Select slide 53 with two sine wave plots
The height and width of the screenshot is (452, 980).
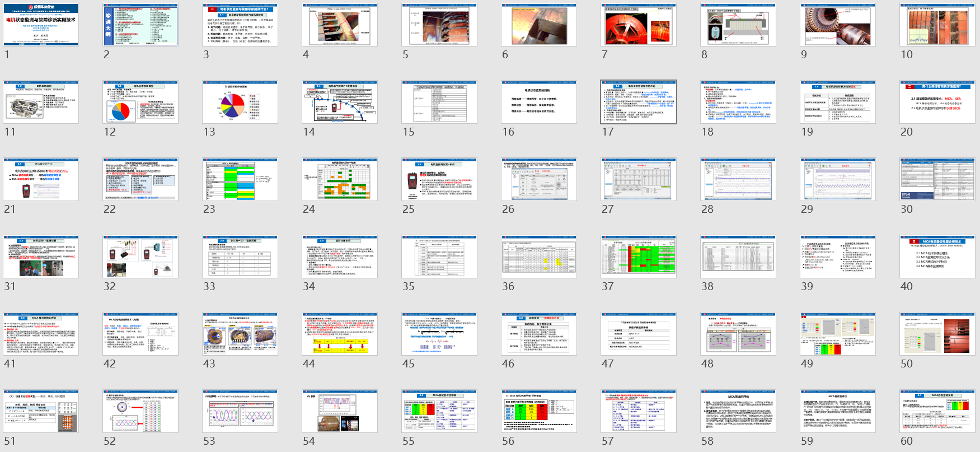point(240,412)
